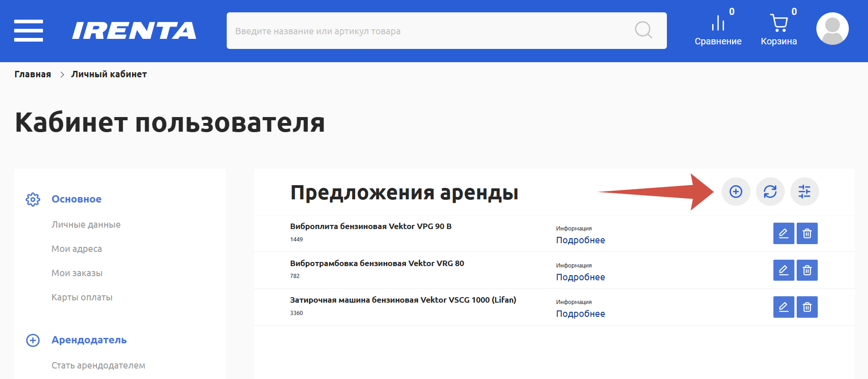Click Подробнее for Вибротрамбовка Vektor VRG 80
868x379 pixels.
coord(580,277)
